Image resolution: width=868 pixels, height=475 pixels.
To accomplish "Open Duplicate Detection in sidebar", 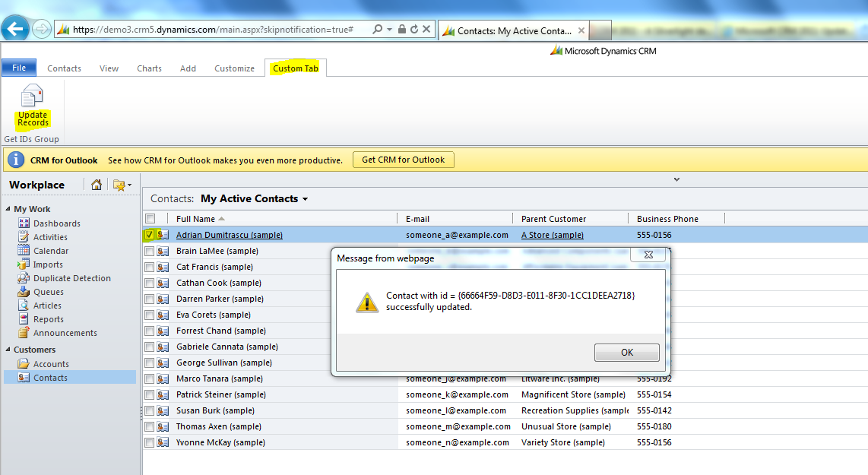I will tap(71, 278).
